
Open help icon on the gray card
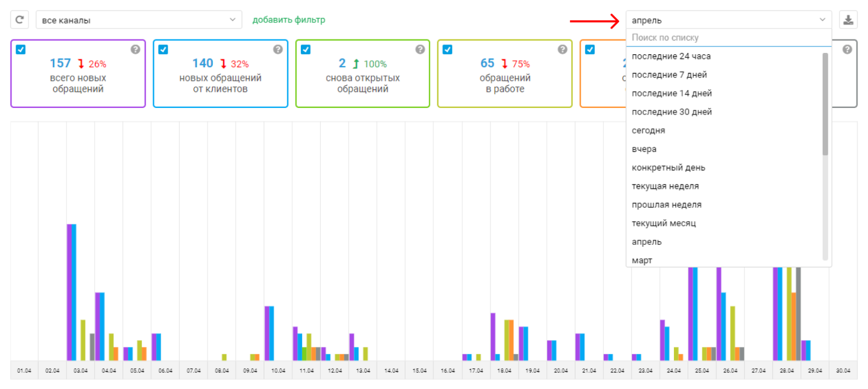click(847, 49)
